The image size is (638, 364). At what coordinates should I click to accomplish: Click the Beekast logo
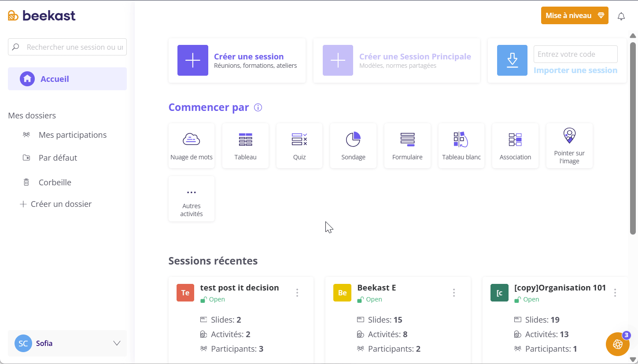[42, 15]
